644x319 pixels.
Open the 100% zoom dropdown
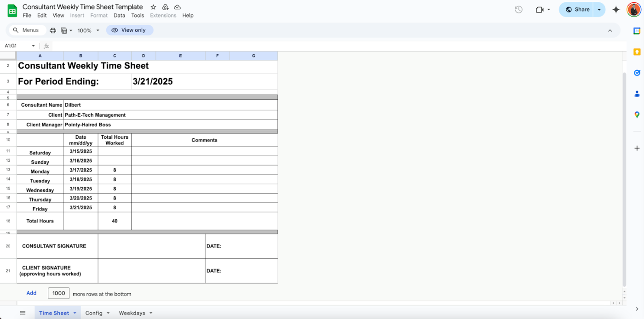click(88, 30)
